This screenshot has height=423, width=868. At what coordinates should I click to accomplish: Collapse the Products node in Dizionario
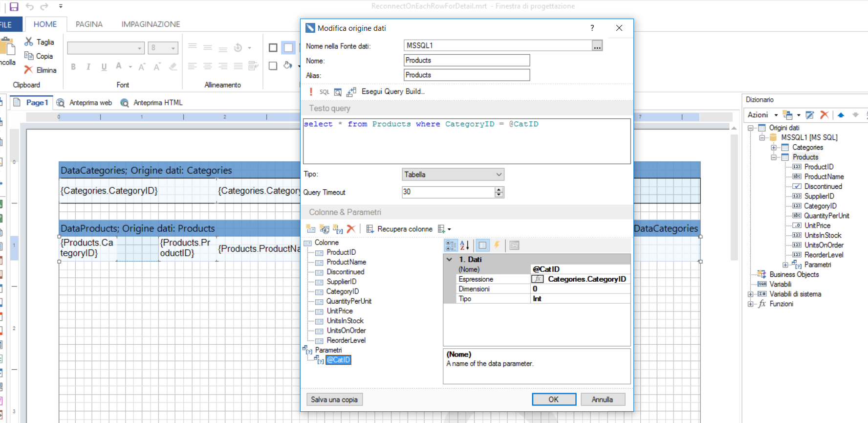pos(774,157)
